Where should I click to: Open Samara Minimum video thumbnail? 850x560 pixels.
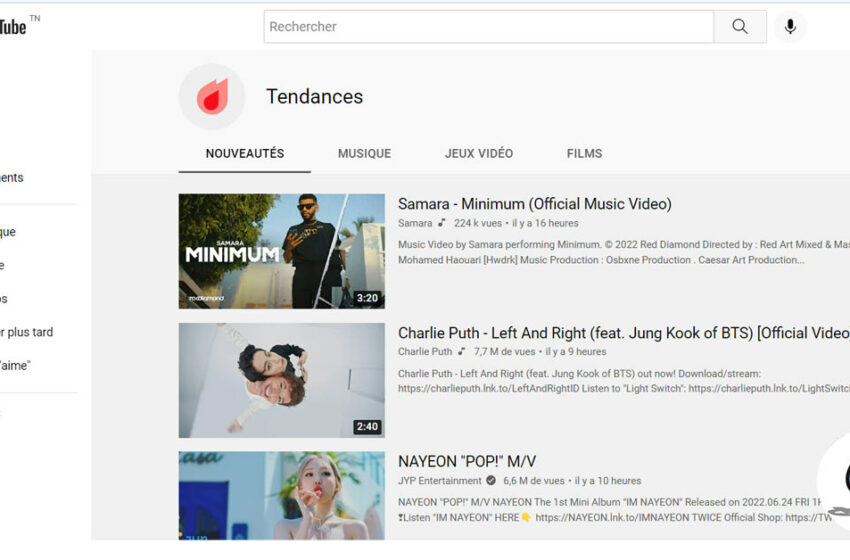281,251
